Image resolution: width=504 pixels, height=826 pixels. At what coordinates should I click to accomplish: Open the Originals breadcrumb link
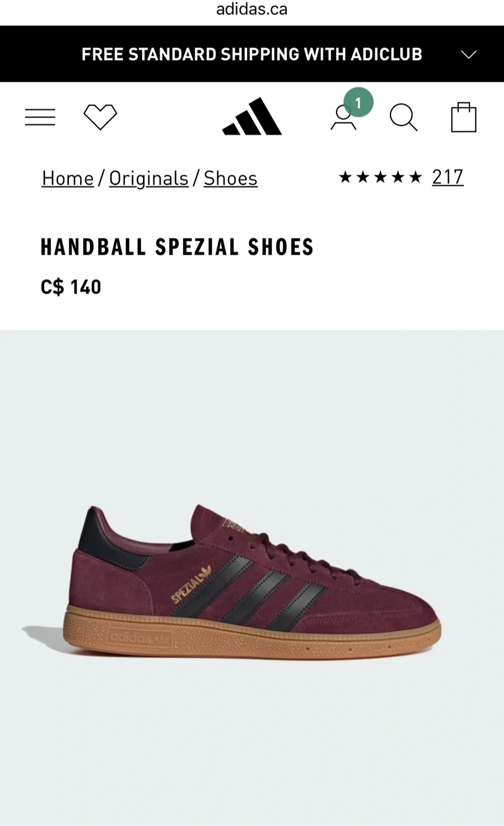click(149, 178)
